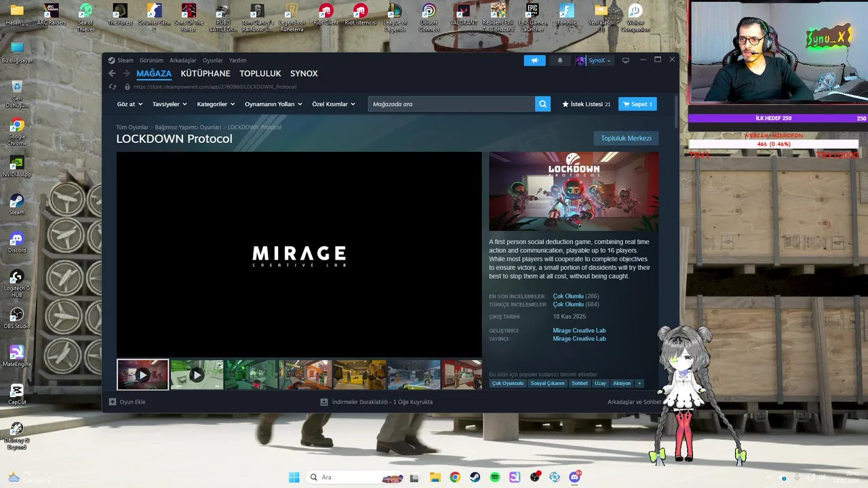The width and height of the screenshot is (868, 488).
Task: Open Windows Start menu
Action: (294, 477)
